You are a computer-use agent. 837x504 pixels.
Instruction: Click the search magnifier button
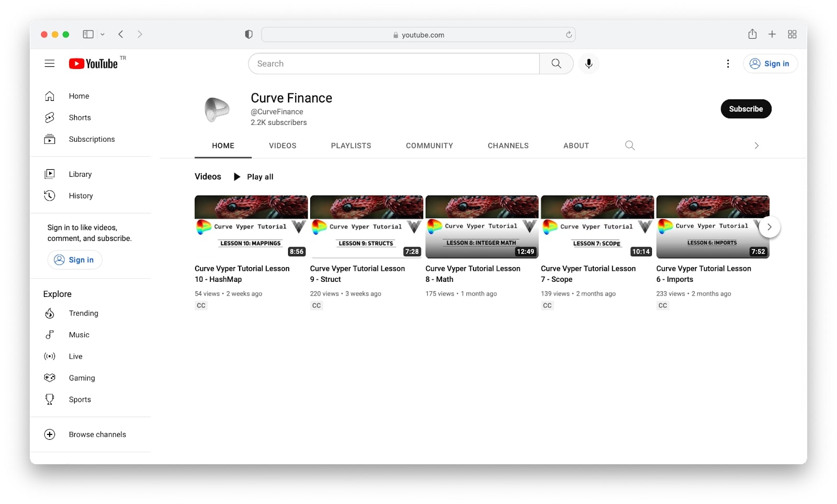pyautogui.click(x=556, y=63)
